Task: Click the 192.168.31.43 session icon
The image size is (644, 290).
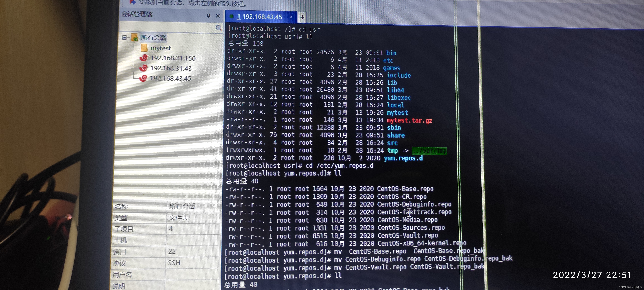Action: click(x=144, y=68)
